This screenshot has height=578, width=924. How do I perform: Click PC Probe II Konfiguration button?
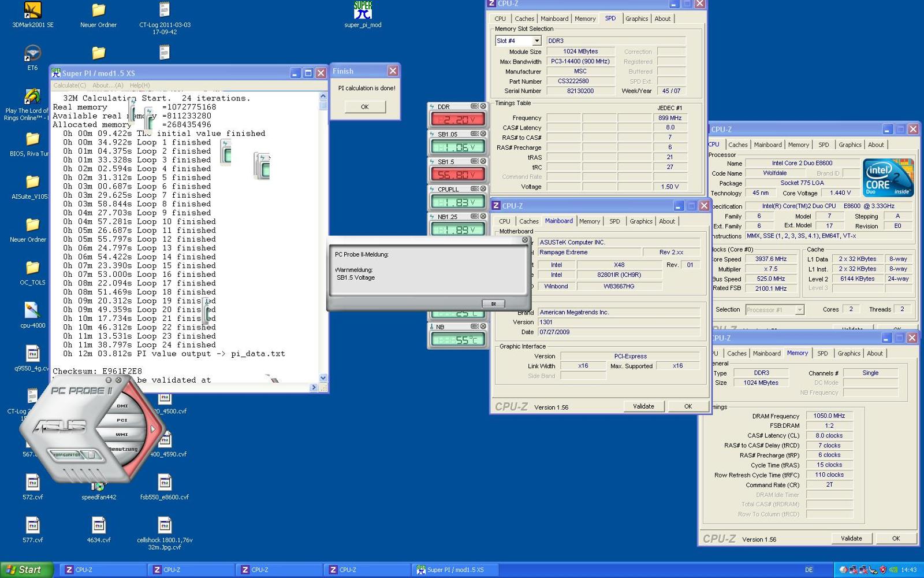tap(67, 455)
